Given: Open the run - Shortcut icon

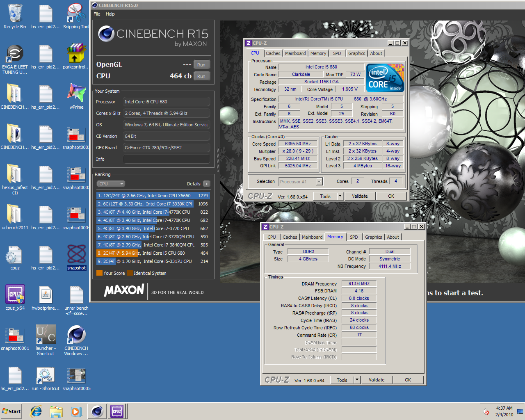Looking at the screenshot, I should 46,378.
